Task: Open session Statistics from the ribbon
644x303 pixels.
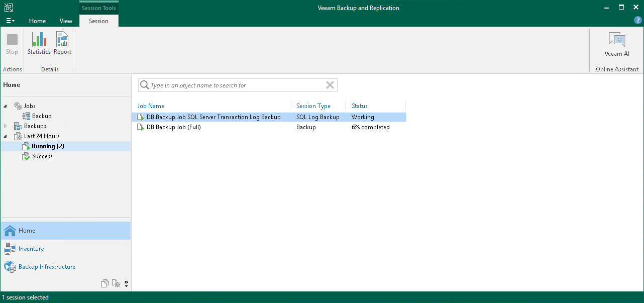Action: (x=39, y=43)
